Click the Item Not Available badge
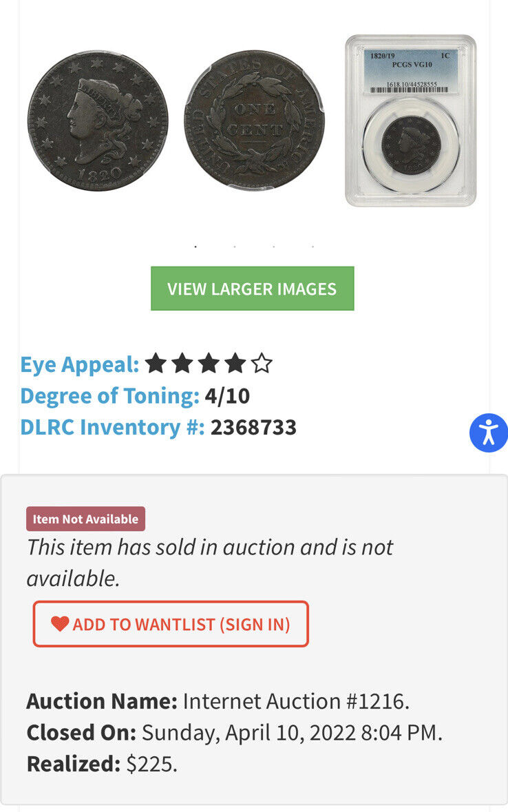This screenshot has width=508, height=812. [85, 519]
